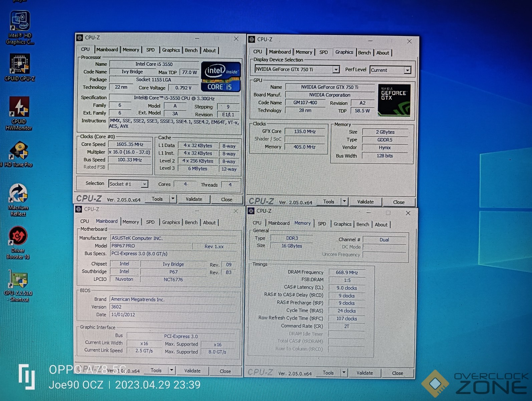Click GPU TDP value 58.5 W

362,111
